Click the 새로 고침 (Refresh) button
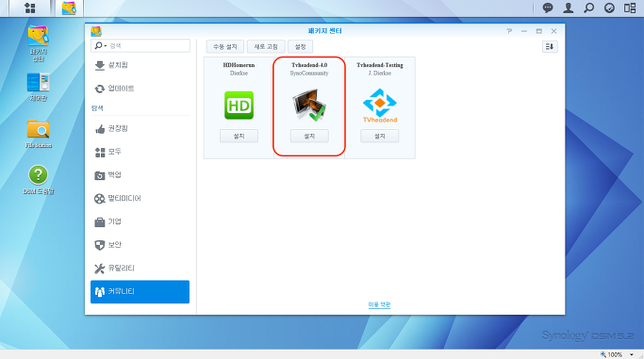The width and height of the screenshot is (644, 359). (266, 47)
